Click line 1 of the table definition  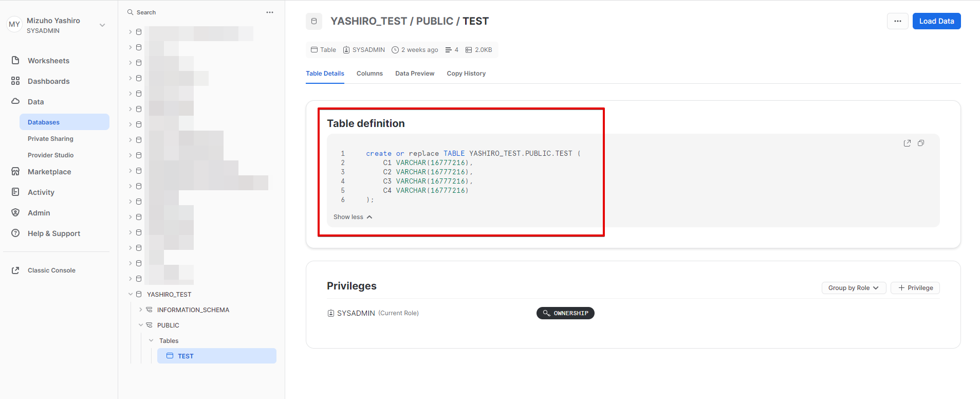(473, 153)
